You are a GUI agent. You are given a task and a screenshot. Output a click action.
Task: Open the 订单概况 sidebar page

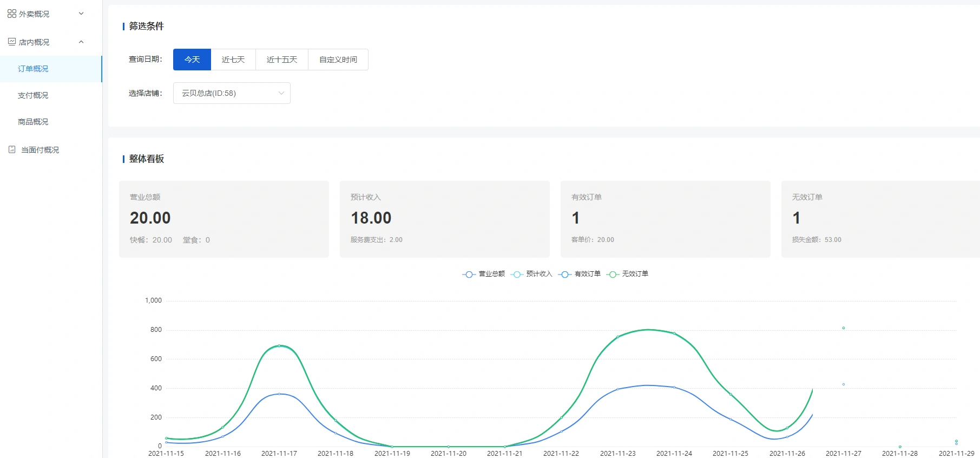(51, 69)
